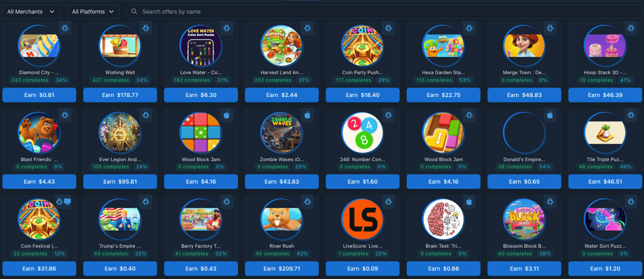The width and height of the screenshot is (644, 279).
Task: Click the search magnifier icon
Action: pyautogui.click(x=134, y=11)
